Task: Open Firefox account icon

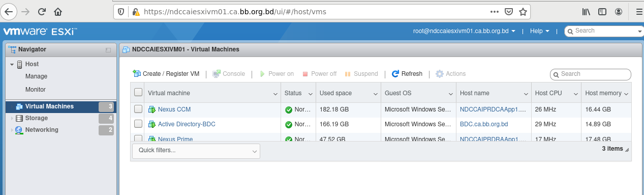Action: point(619,11)
